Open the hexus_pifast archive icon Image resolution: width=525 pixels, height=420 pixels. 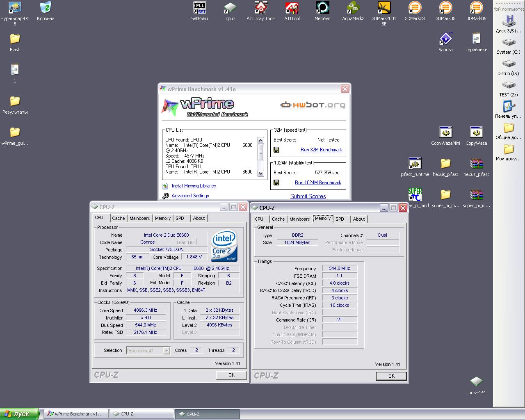476,163
